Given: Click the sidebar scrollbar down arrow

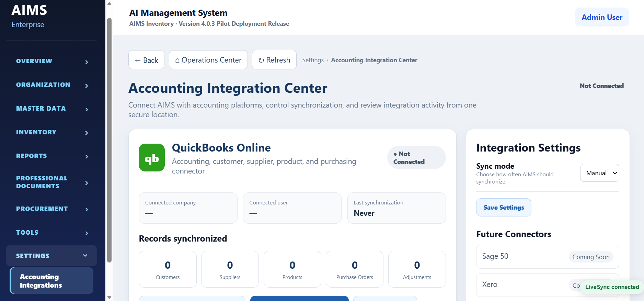Looking at the screenshot, I should point(109,298).
